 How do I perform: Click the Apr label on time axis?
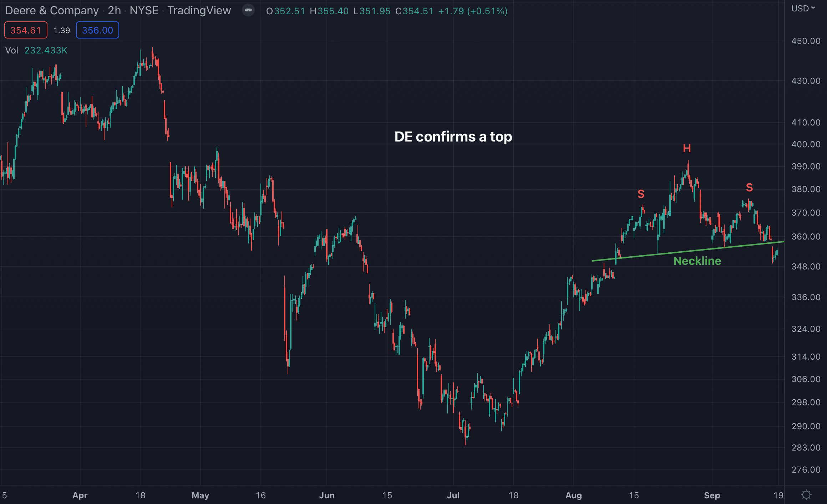click(80, 495)
